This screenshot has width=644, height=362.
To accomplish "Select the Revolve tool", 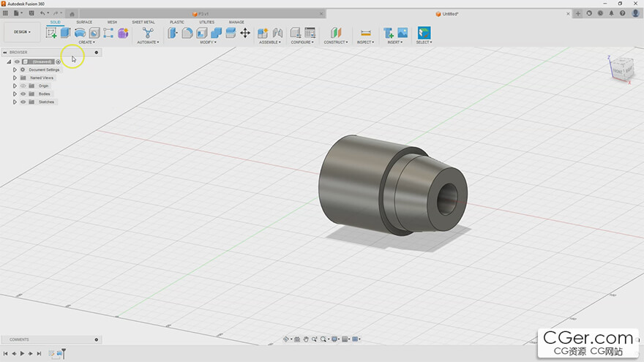I will click(x=80, y=33).
